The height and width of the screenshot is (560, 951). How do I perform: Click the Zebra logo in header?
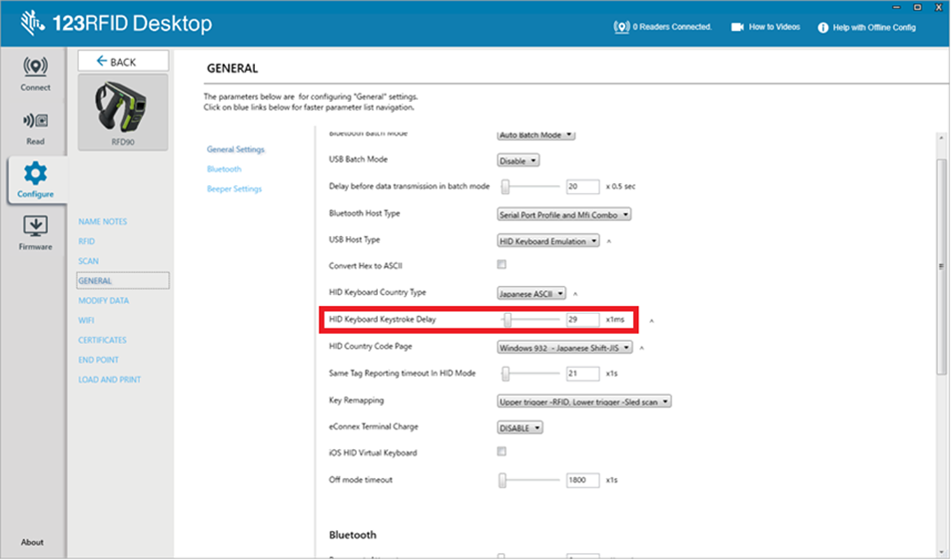32,24
